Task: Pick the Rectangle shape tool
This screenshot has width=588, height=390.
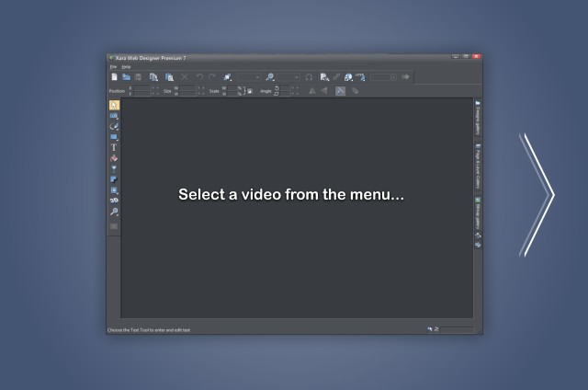Action: click(114, 137)
